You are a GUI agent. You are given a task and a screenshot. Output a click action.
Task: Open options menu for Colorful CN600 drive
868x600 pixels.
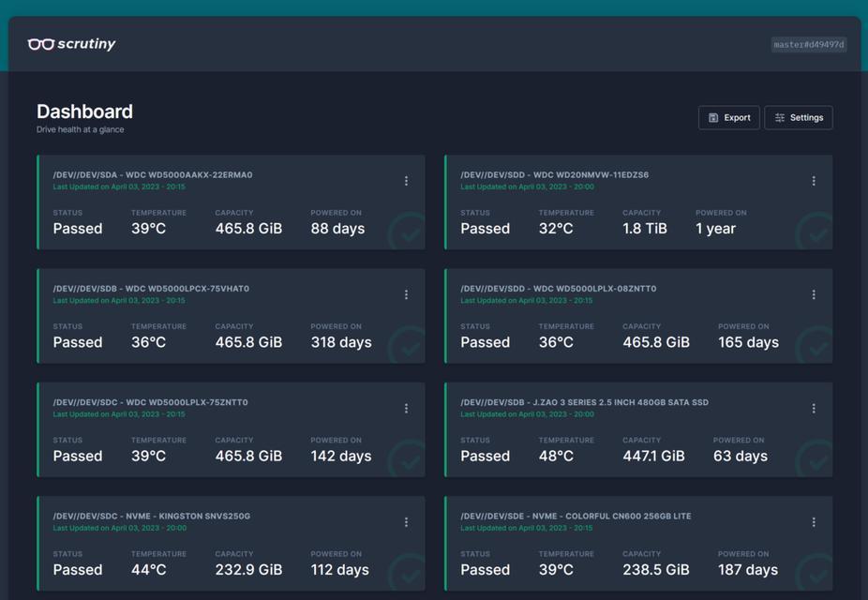[814, 522]
